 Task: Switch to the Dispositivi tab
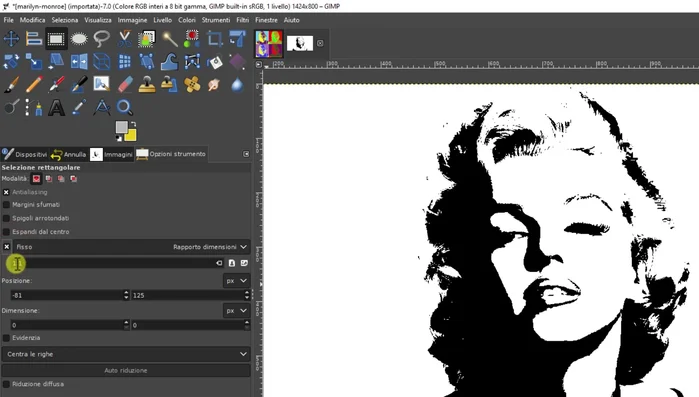click(25, 154)
